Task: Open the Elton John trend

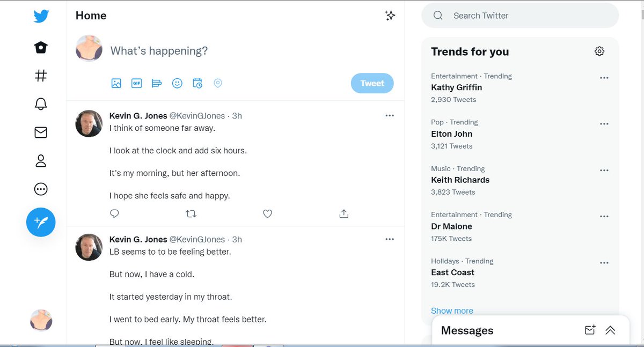Action: tap(452, 134)
